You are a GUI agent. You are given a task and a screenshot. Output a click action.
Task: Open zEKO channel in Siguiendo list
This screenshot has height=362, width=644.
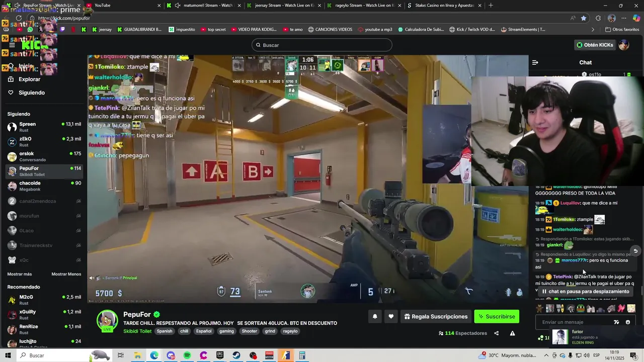pyautogui.click(x=44, y=142)
